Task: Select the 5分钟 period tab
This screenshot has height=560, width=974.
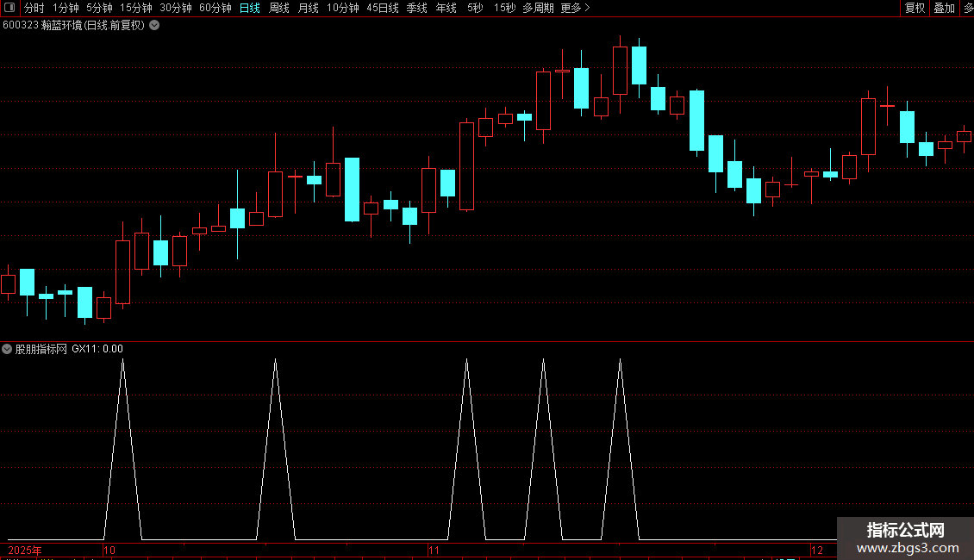Action: click(x=99, y=8)
